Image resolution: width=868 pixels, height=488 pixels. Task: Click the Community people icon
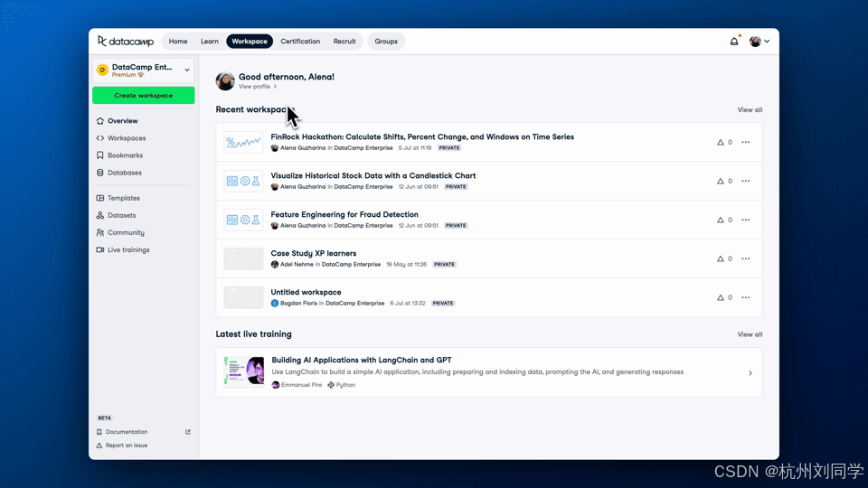[100, 232]
